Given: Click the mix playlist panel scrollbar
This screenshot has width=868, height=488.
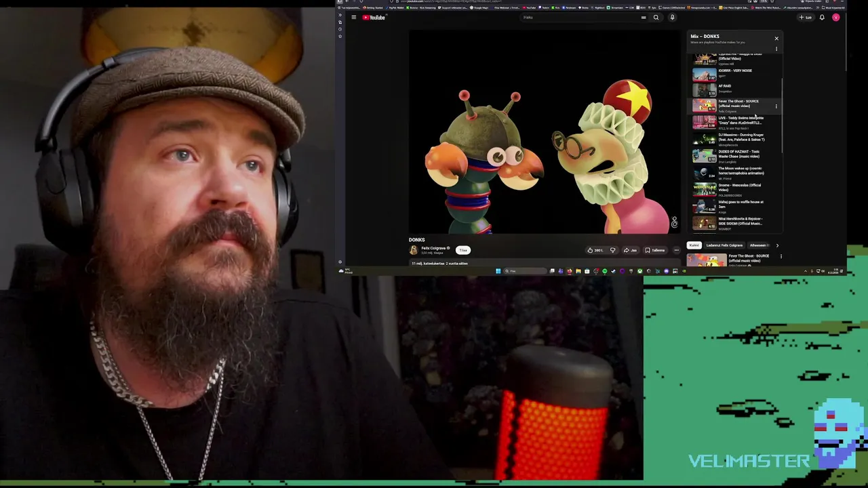Looking at the screenshot, I should 782,115.
